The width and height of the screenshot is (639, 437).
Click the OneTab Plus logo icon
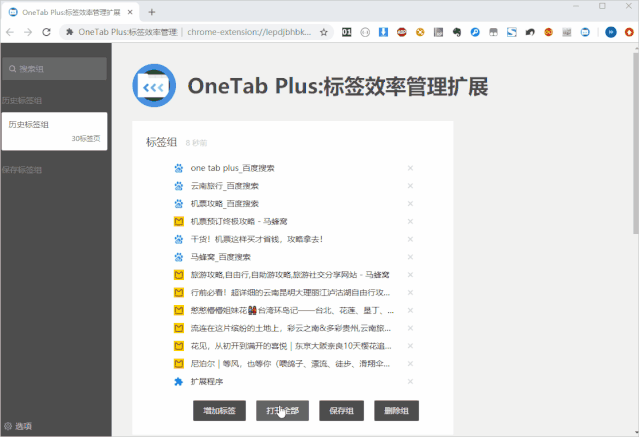click(154, 86)
